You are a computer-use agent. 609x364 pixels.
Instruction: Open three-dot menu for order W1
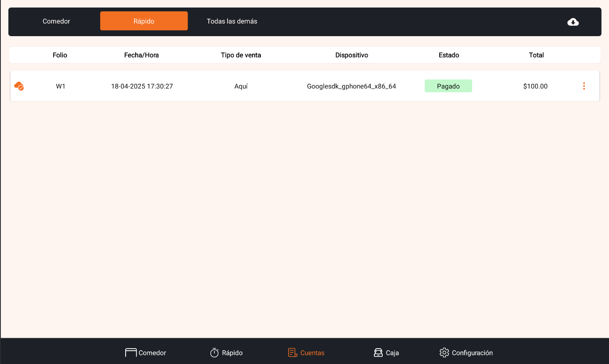tap(584, 86)
